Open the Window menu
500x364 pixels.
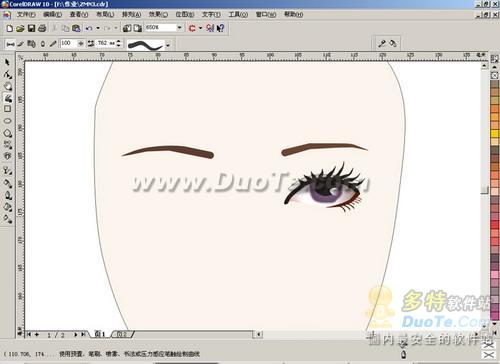point(266,15)
